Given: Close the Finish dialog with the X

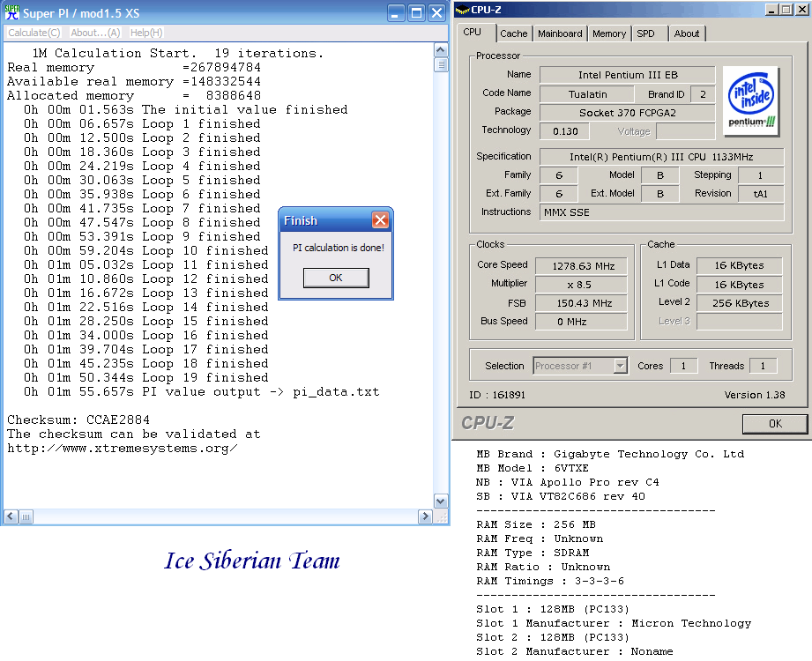Looking at the screenshot, I should pyautogui.click(x=380, y=220).
